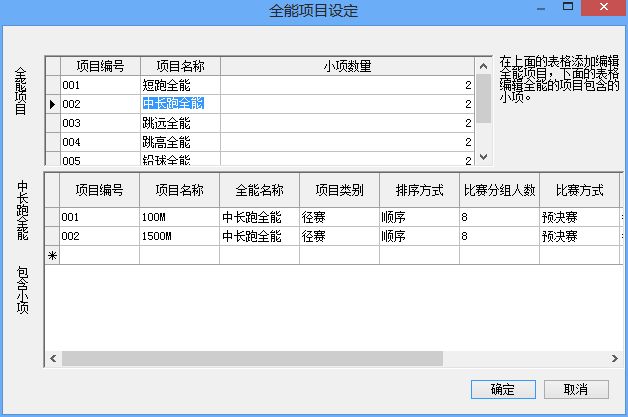Minimize the 全能项目设定 window
The width and height of the screenshot is (628, 417).
pyautogui.click(x=541, y=7)
